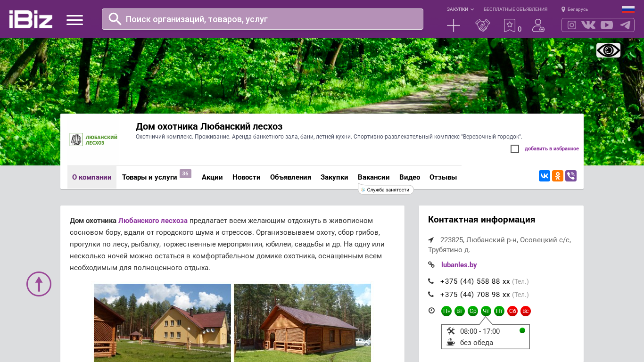Select the Чт day circle
The height and width of the screenshot is (362, 644).
(486, 311)
